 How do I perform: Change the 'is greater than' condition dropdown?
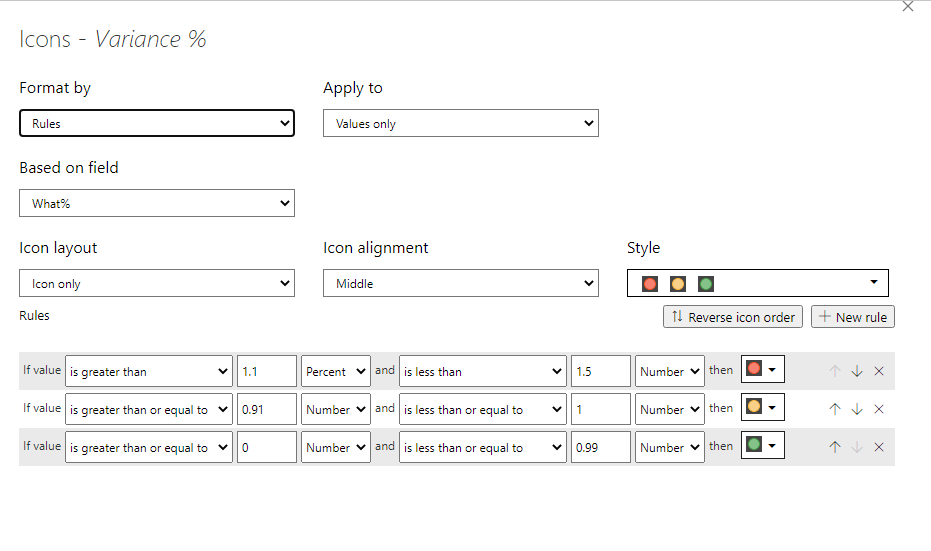click(149, 371)
